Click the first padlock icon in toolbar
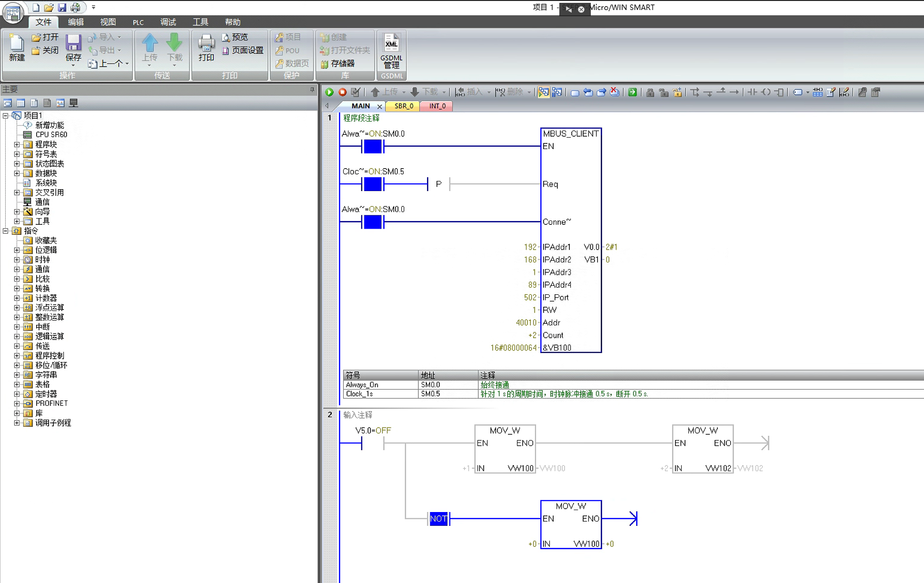 point(650,92)
